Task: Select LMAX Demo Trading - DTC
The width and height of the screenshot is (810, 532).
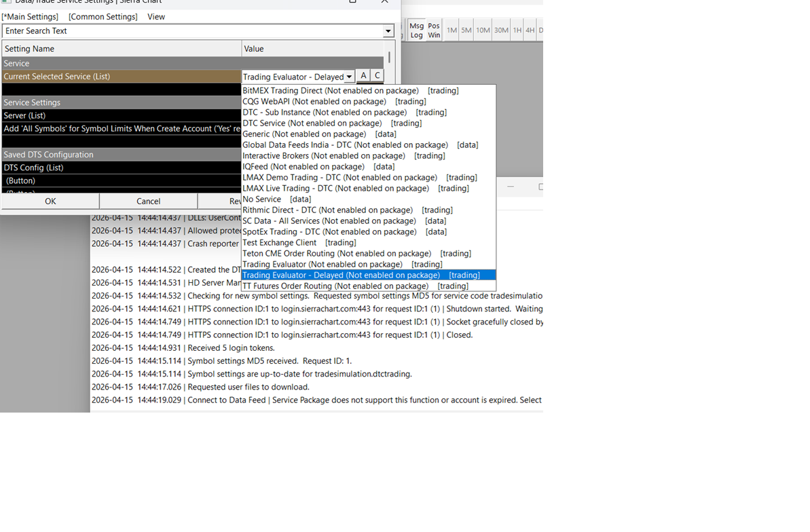Action: (x=368, y=177)
